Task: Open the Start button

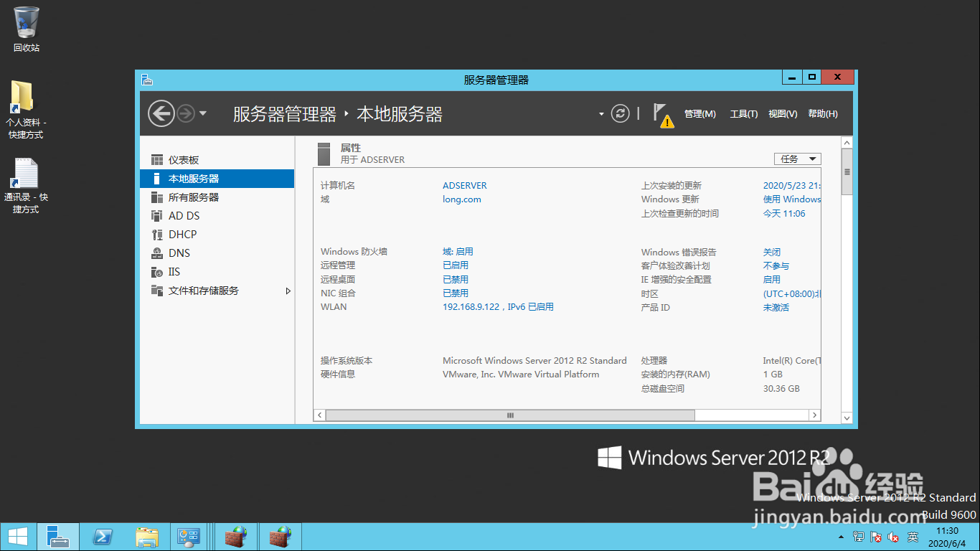Action: pos(17,537)
